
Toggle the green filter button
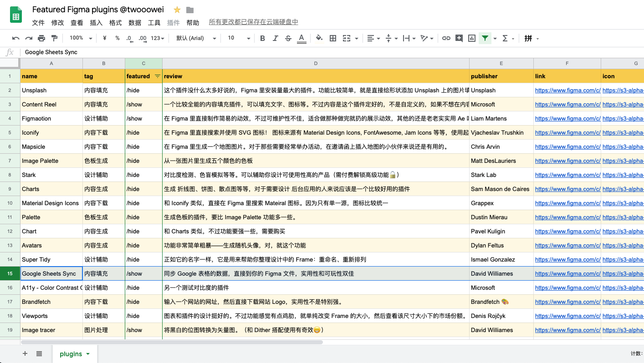486,38
